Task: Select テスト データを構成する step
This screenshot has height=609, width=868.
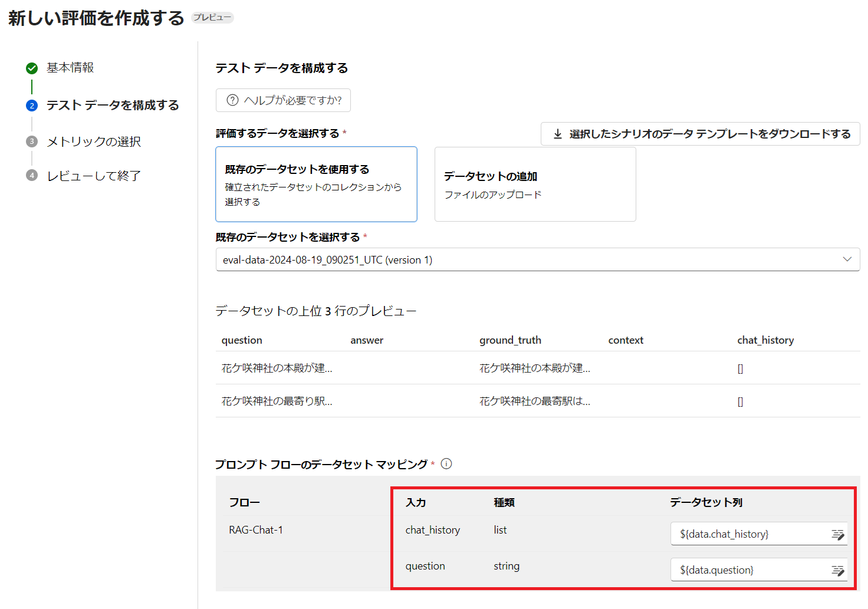Action: [113, 106]
